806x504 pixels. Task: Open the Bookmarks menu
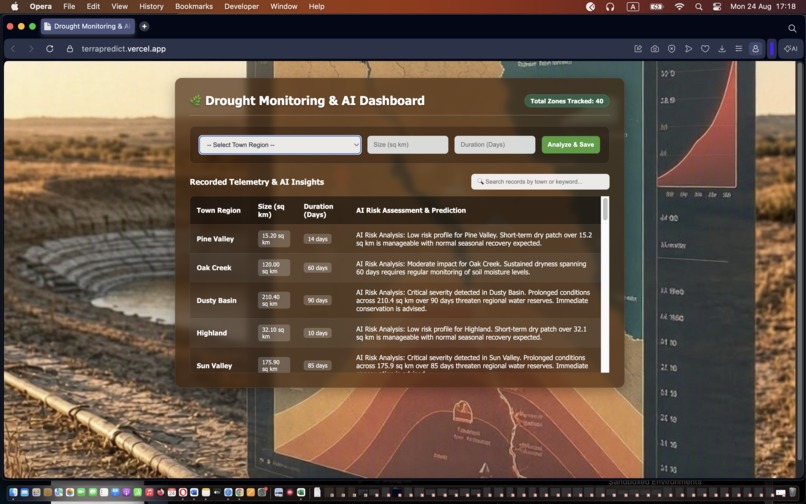click(x=194, y=7)
